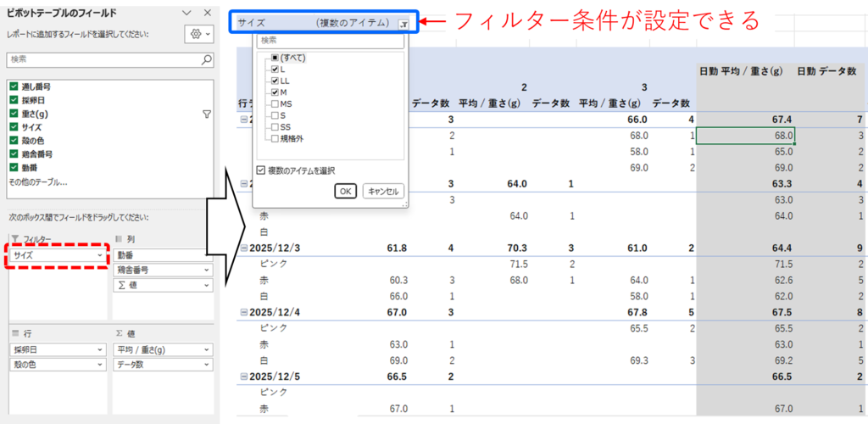Collapse the 2025/12/3 row group
The image size is (868, 424).
[242, 248]
